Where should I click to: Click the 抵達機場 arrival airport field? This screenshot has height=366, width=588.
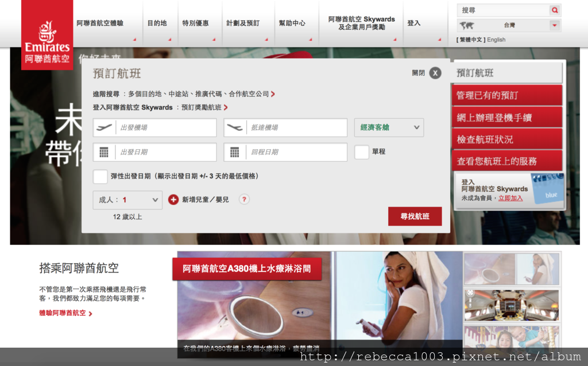[285, 127]
